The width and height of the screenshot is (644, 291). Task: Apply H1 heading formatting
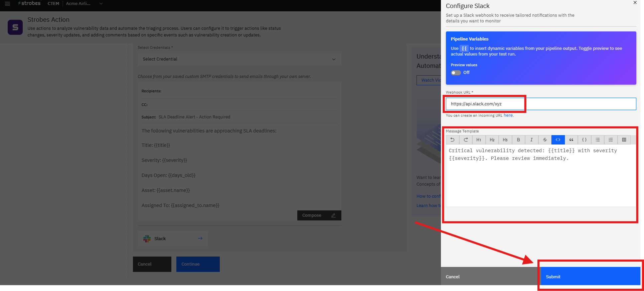point(479,140)
